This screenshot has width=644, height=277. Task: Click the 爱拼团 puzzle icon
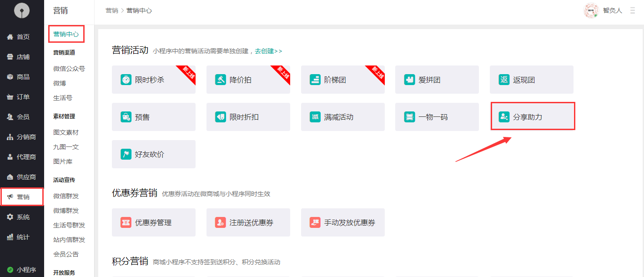point(410,80)
